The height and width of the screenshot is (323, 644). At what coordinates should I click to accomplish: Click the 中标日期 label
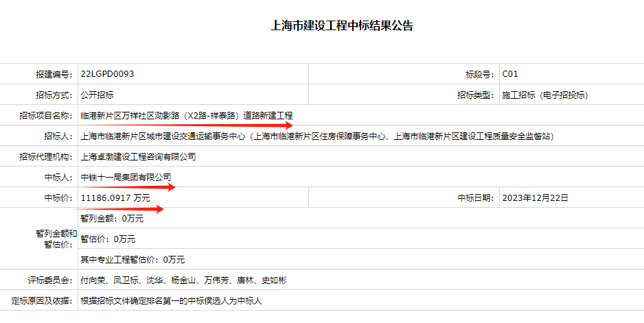(x=476, y=198)
